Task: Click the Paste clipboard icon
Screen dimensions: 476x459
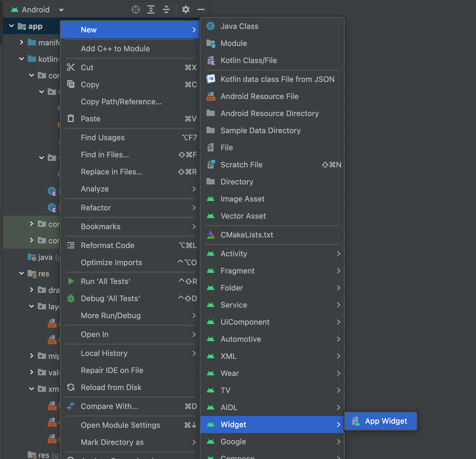Action: click(x=71, y=118)
